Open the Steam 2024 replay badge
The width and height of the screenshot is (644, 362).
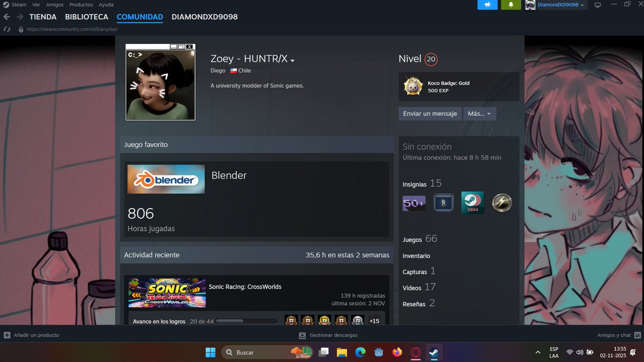point(472,203)
